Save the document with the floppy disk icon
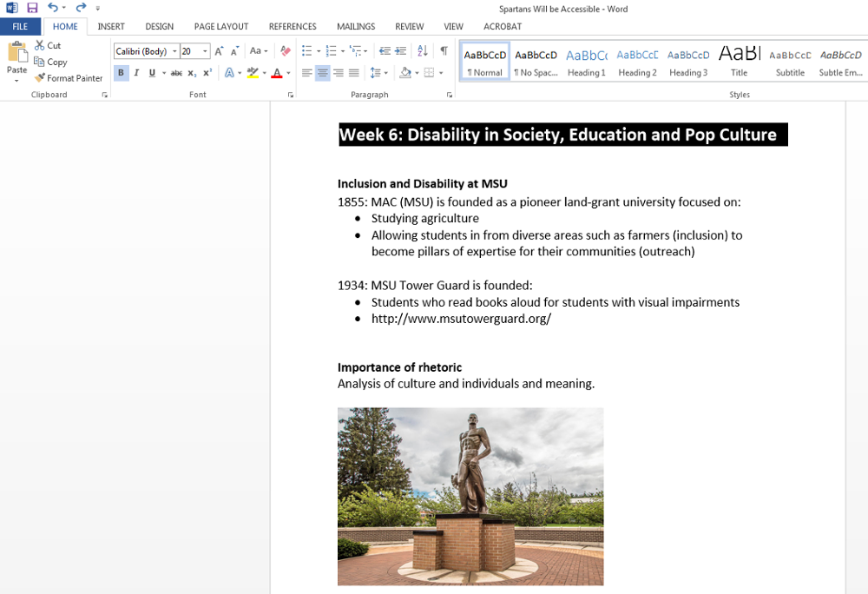 [x=32, y=8]
